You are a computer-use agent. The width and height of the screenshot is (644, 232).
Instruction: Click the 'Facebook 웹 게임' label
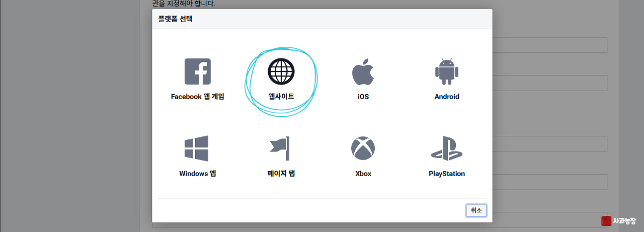tap(198, 97)
